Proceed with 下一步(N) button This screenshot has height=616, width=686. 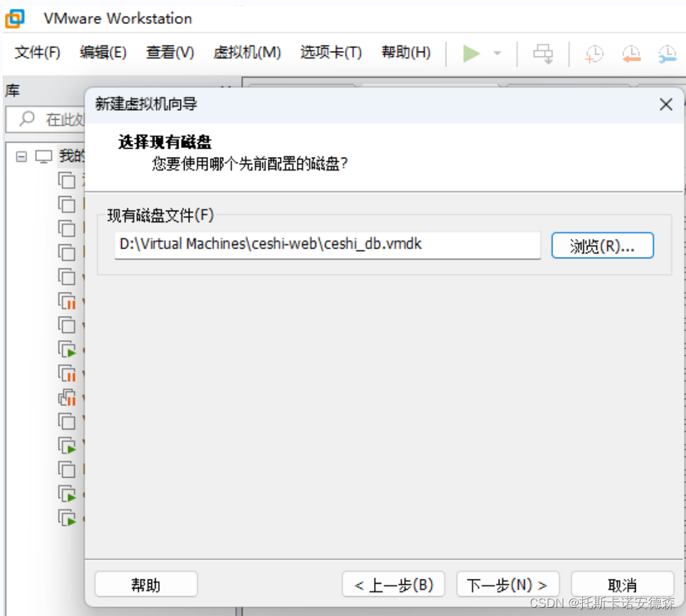tap(508, 584)
